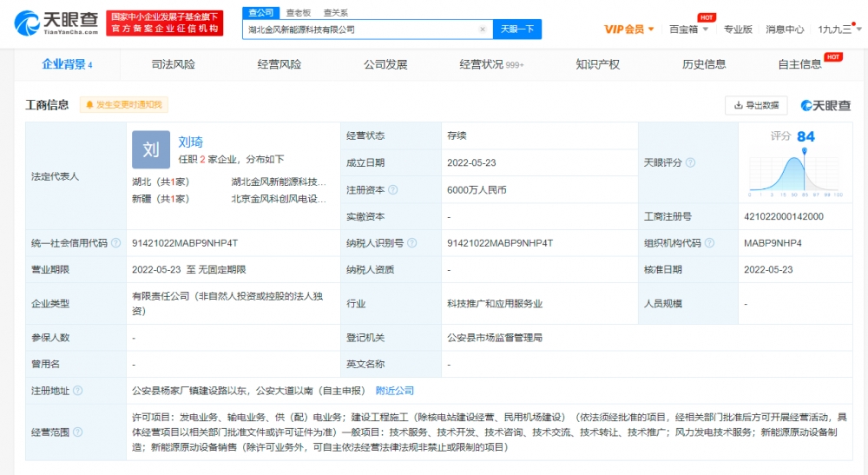Click the help icon next to 天眼评分

click(690, 162)
